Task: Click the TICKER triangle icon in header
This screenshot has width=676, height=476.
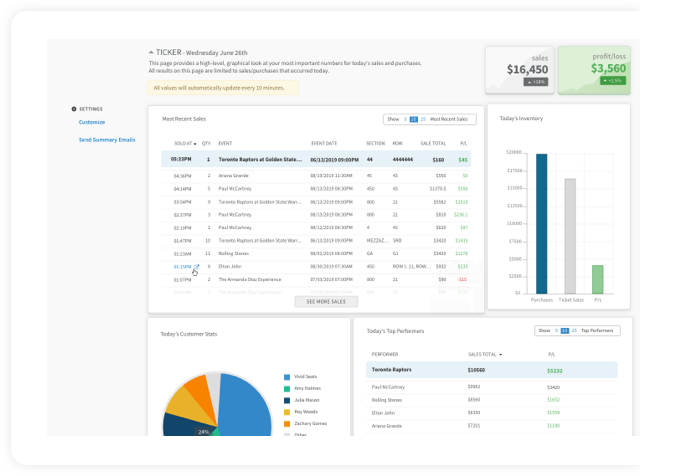Action: (150, 52)
